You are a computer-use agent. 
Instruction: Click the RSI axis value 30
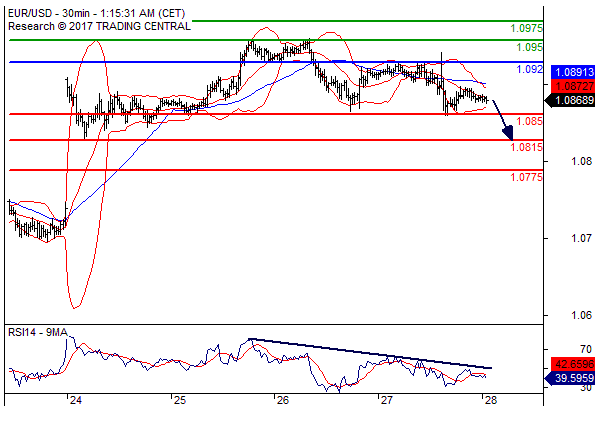pos(586,388)
